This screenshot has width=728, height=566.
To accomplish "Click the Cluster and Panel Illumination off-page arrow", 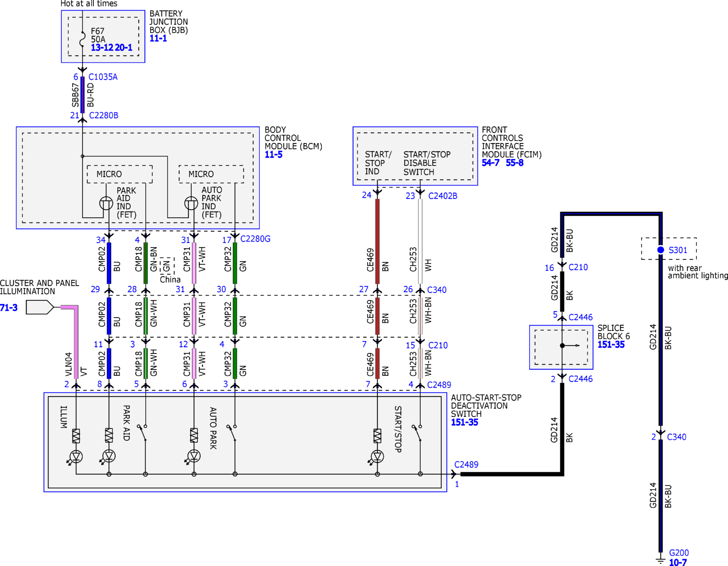I will point(40,307).
